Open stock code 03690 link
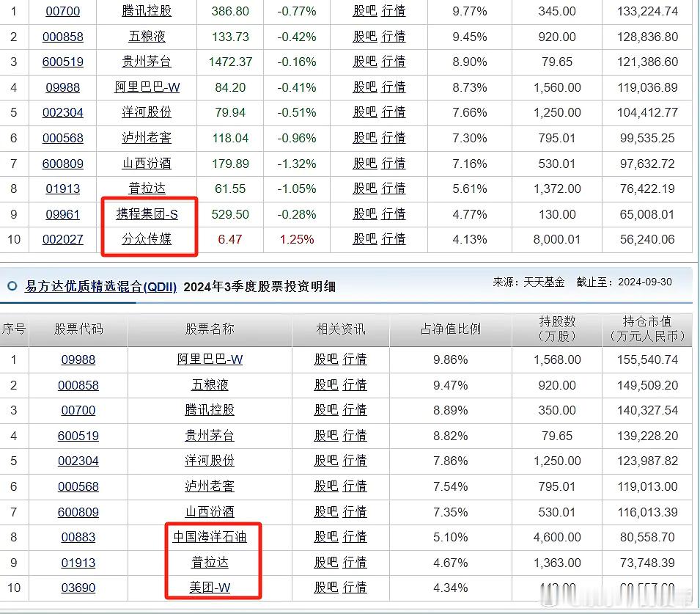Image resolution: width=700 pixels, height=614 pixels. (x=78, y=588)
